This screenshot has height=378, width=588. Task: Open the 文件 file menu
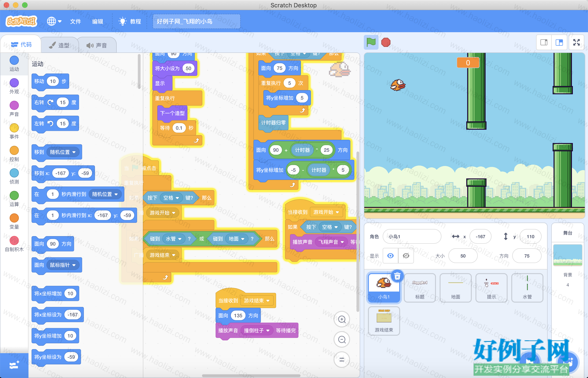click(x=76, y=21)
